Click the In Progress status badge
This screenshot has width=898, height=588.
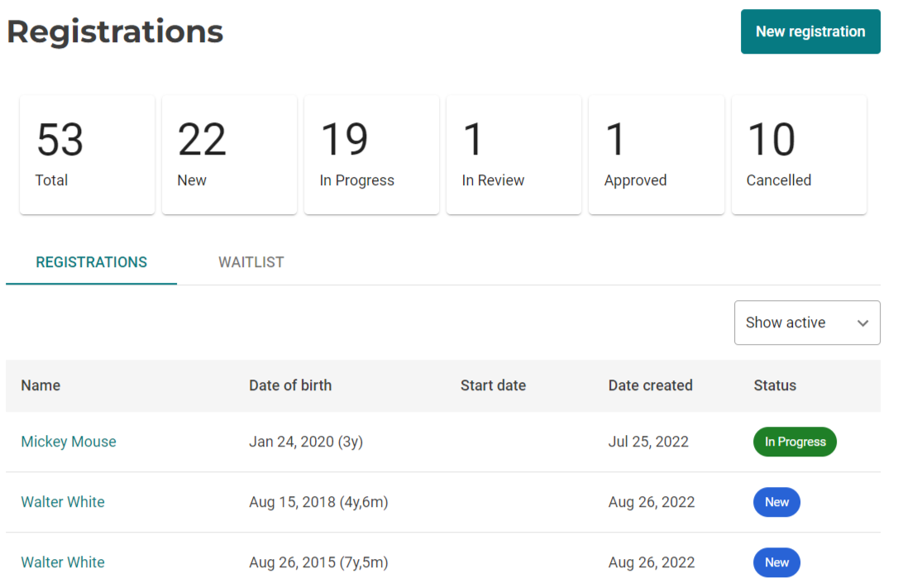coord(795,442)
